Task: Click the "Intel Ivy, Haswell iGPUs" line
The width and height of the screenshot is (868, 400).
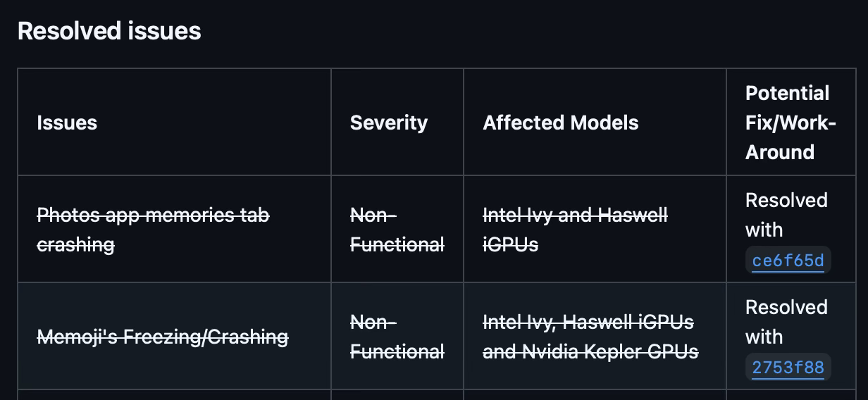Action: (588, 322)
